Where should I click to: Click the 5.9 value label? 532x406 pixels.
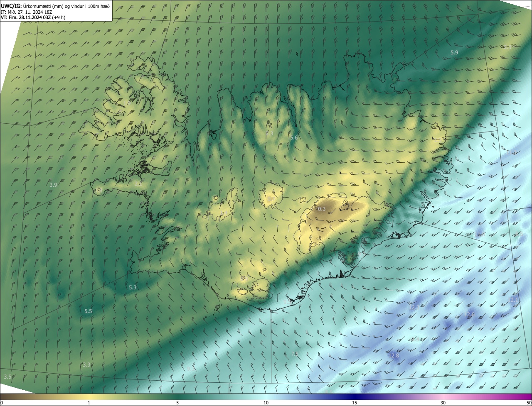pos(454,52)
